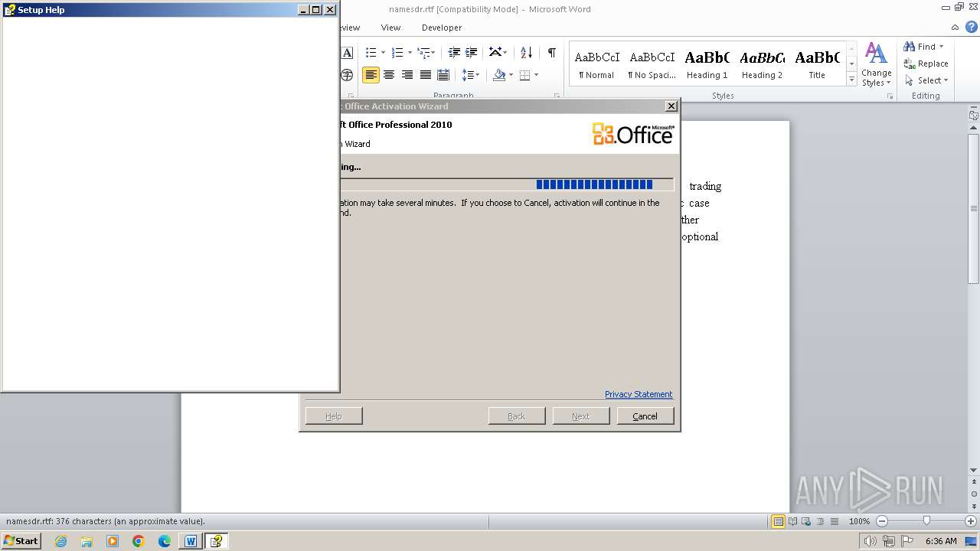
Task: Open the Select dropdown in Editing
Action: [926, 80]
